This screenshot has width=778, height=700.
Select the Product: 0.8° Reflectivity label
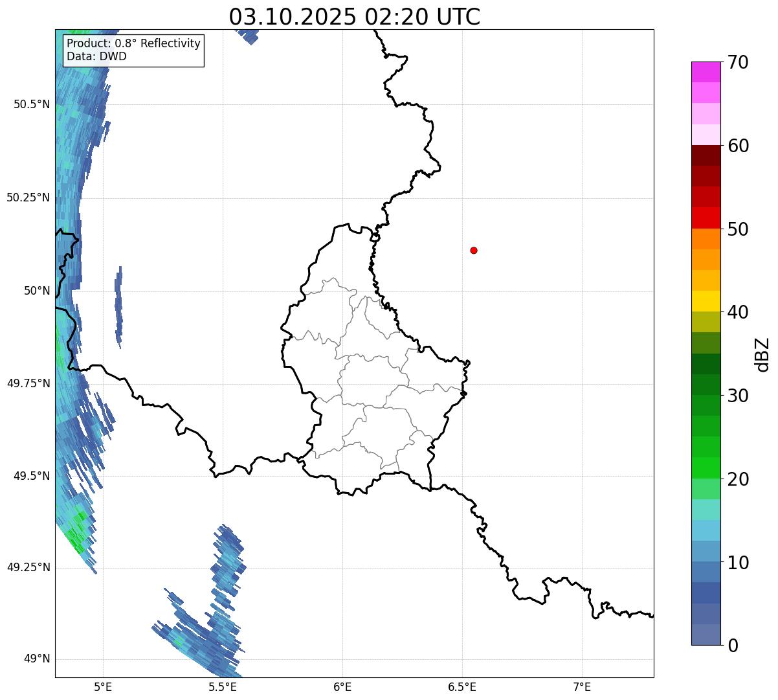point(134,43)
